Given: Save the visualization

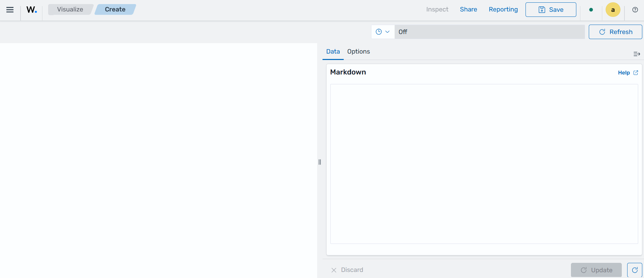Looking at the screenshot, I should (x=551, y=10).
